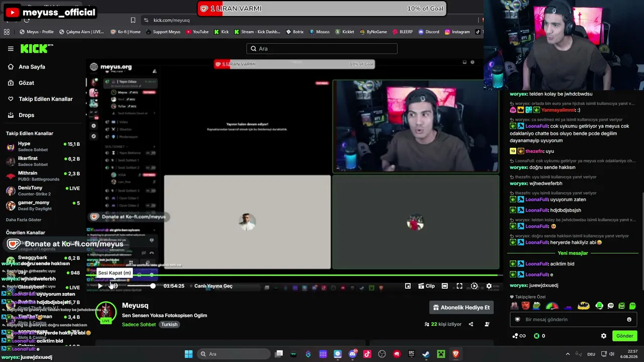This screenshot has height=362, width=644.
Task: Adjust the player volume slider
Action: coord(141,286)
